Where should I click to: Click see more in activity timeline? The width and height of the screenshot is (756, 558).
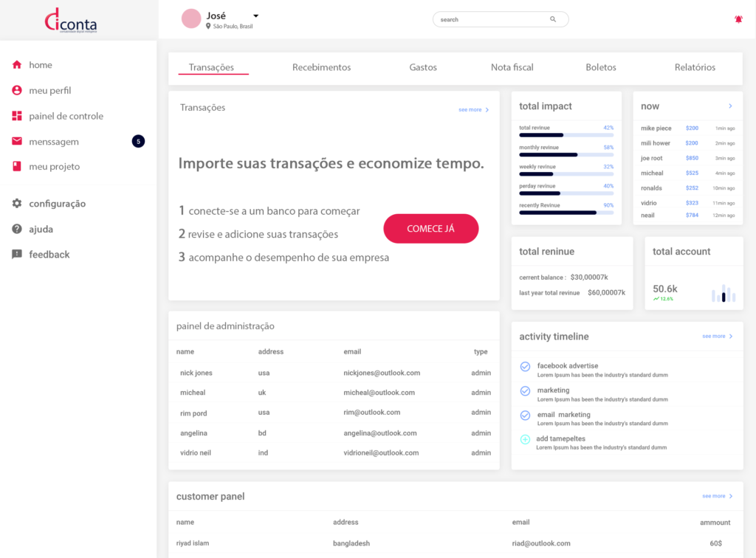point(718,337)
